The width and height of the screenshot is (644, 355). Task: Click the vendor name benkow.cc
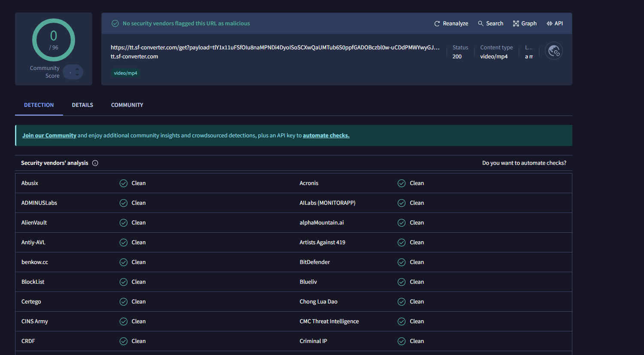pos(35,262)
